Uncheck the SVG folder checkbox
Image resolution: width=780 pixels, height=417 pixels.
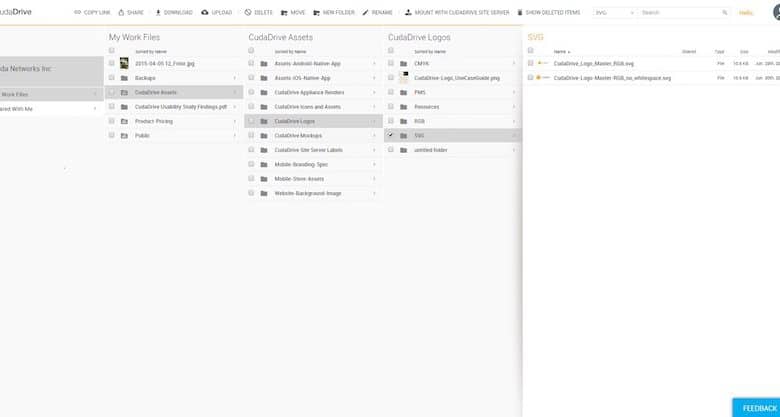tap(391, 135)
